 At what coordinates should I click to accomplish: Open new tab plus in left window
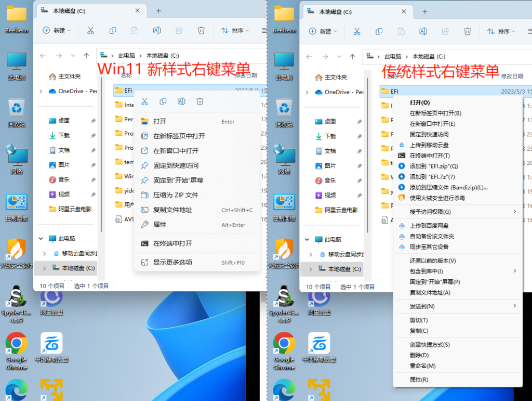tap(158, 11)
